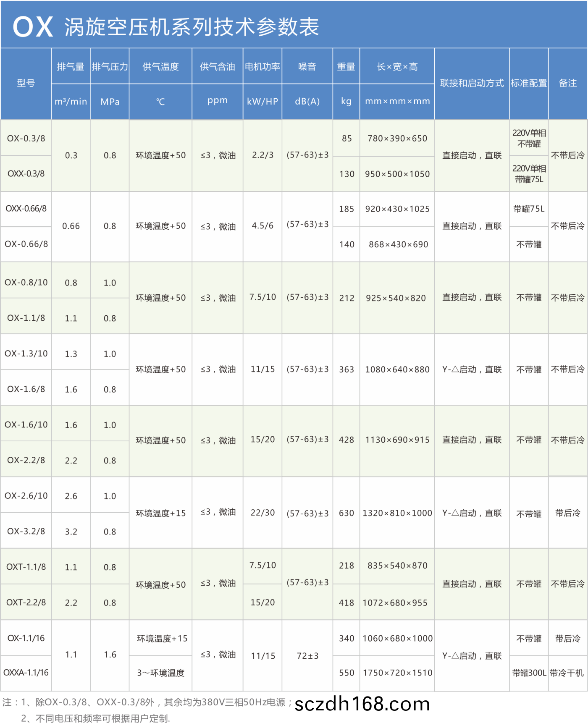
Task: Select the footnote about 380V三相50Hz电源
Action: point(147,702)
